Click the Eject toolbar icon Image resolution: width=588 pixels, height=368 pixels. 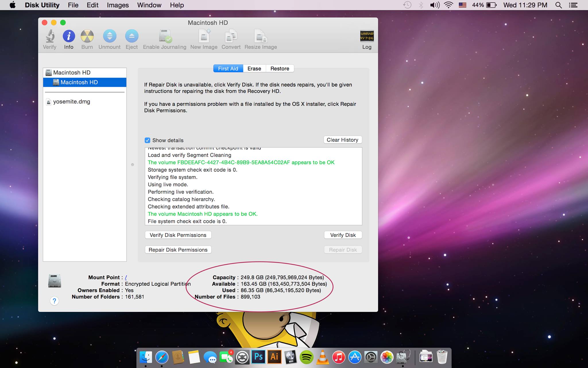tap(131, 37)
